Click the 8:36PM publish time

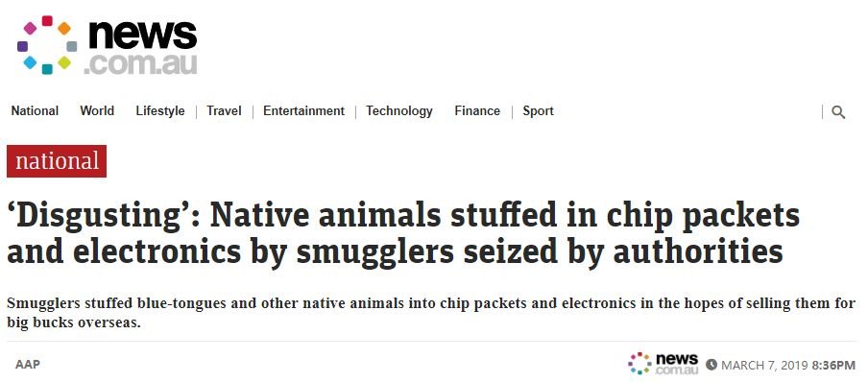coord(833,366)
